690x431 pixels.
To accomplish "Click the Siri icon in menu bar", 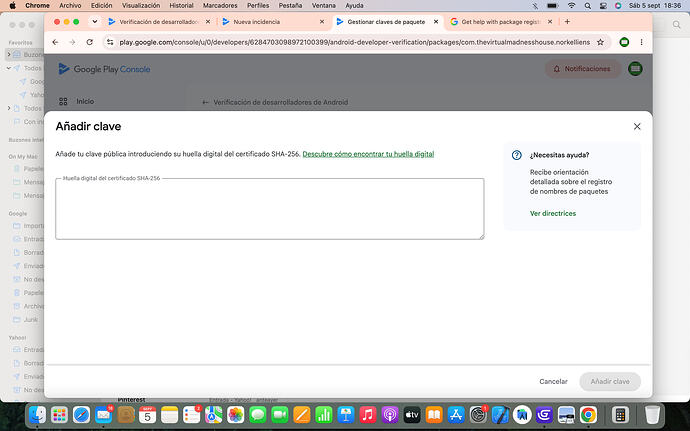I will (618, 6).
